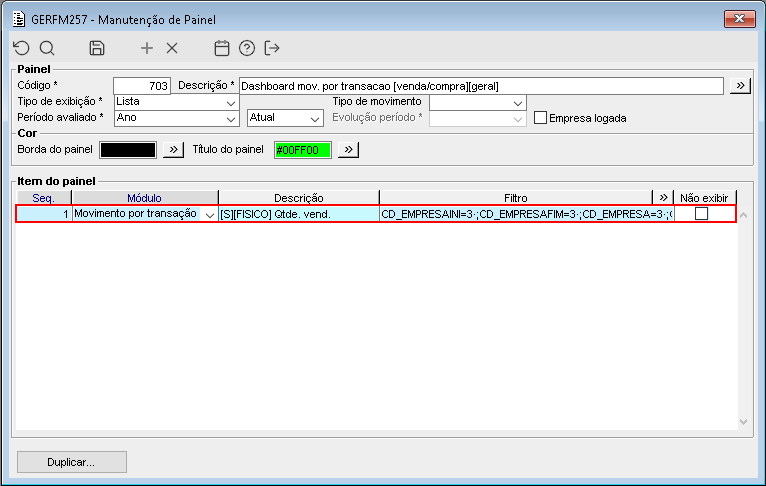
Task: Open the search magnifier tool
Action: [47, 48]
